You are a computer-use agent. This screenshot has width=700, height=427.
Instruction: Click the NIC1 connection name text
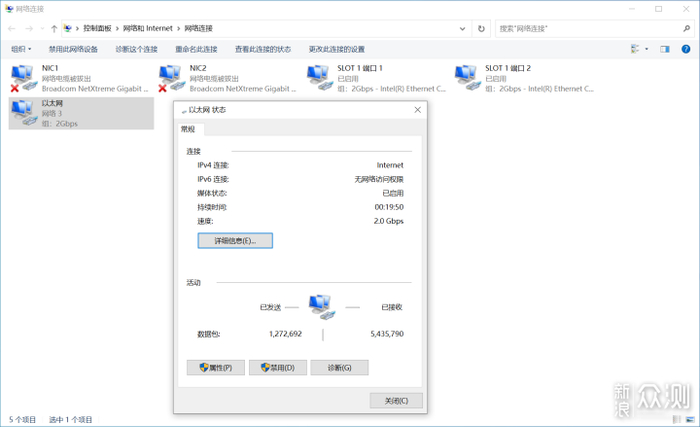click(x=50, y=68)
